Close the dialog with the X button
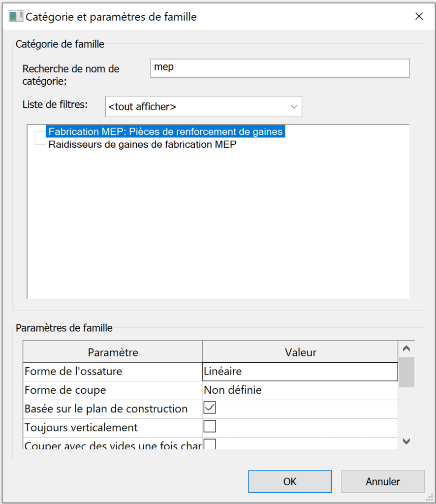The width and height of the screenshot is (436, 504). point(419,16)
